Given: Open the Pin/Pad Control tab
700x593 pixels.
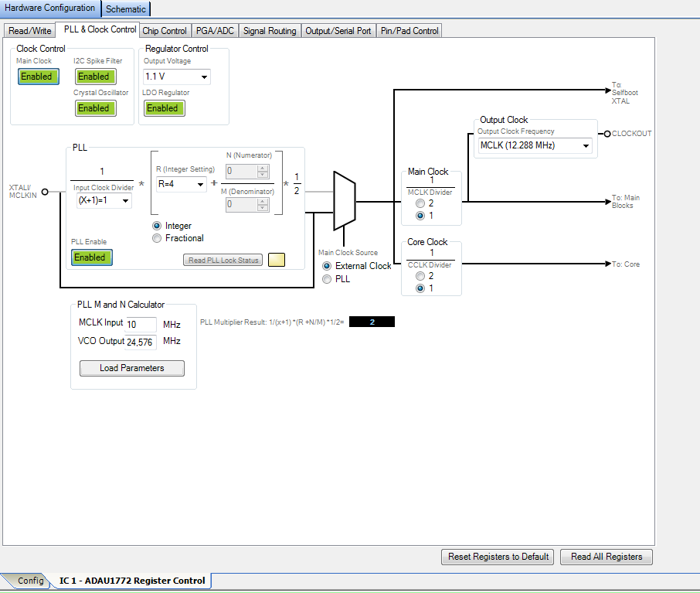Looking at the screenshot, I should 409,31.
